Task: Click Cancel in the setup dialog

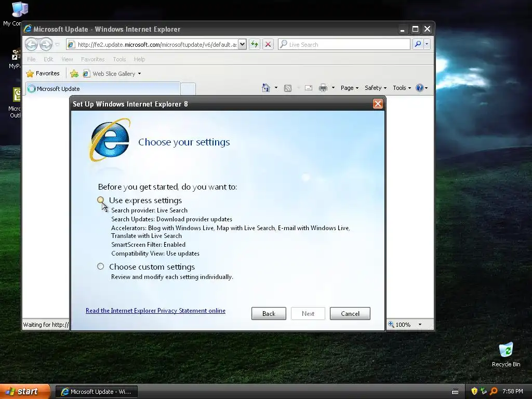Action: pyautogui.click(x=350, y=313)
